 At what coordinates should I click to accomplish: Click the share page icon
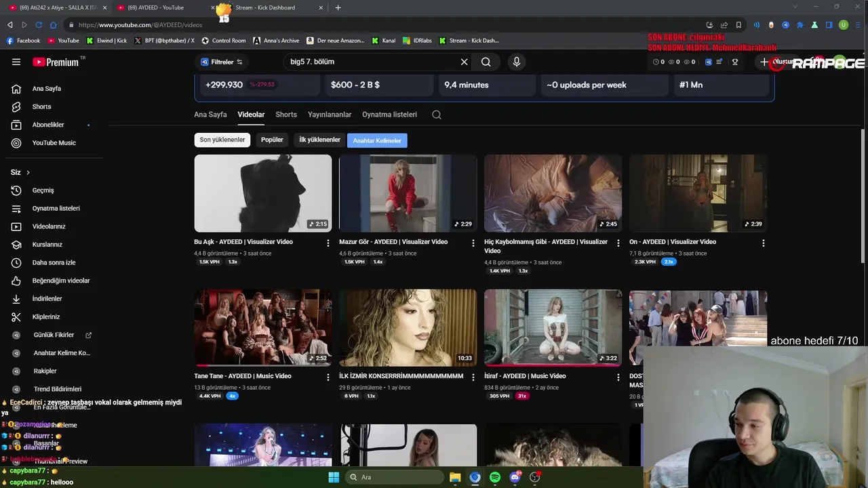(724, 25)
